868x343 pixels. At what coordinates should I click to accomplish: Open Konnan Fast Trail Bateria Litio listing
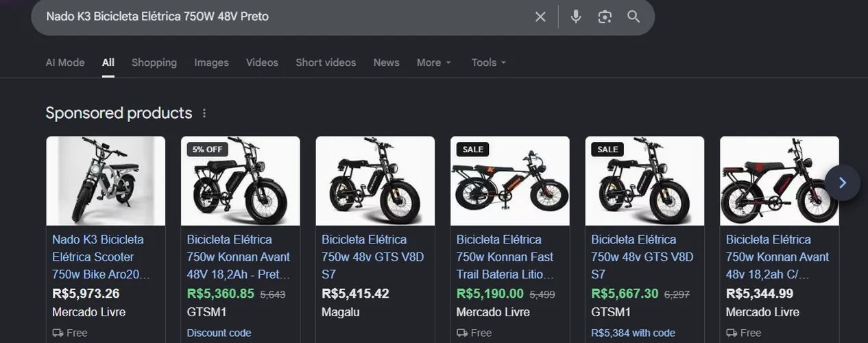pos(506,257)
